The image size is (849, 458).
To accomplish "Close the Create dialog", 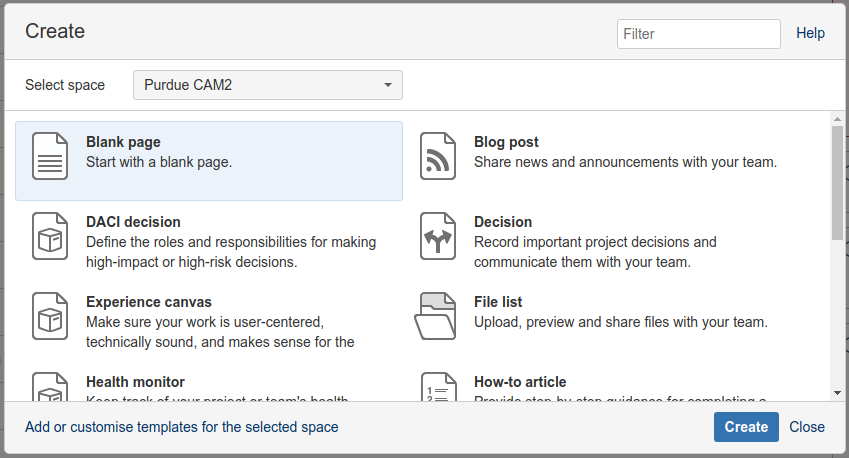I will pos(807,427).
